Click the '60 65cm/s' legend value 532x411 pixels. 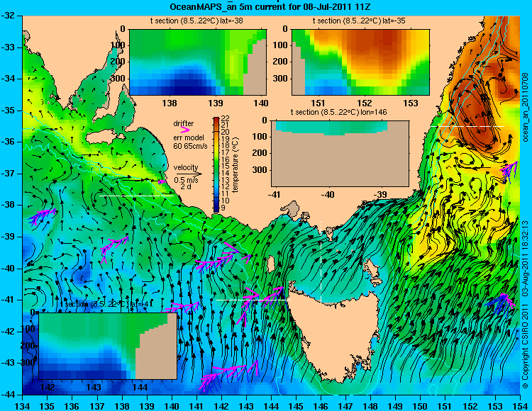click(190, 146)
